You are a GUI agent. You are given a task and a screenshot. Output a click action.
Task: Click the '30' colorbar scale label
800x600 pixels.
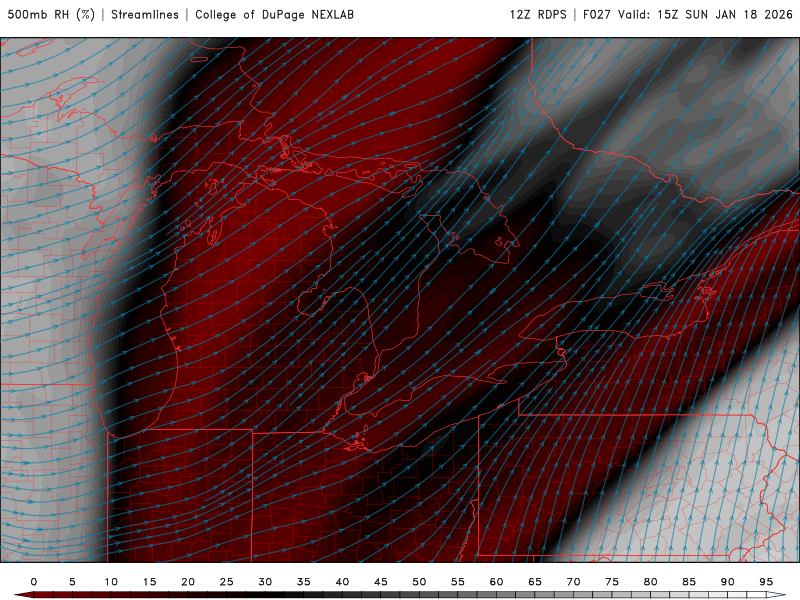tap(265, 582)
